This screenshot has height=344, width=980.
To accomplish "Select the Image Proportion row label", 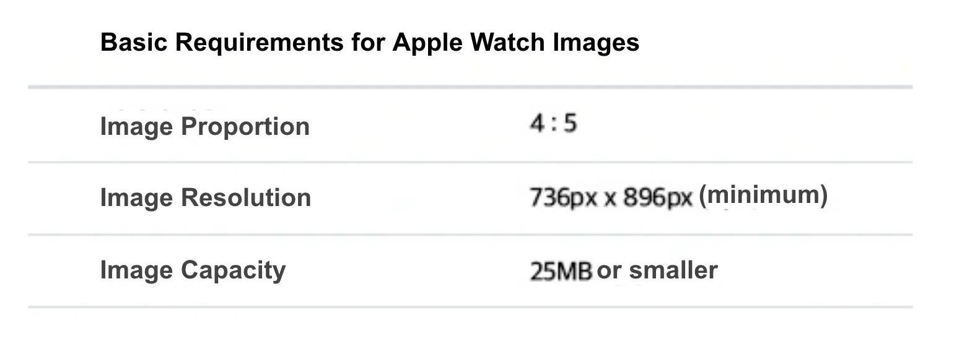I will pos(204,127).
